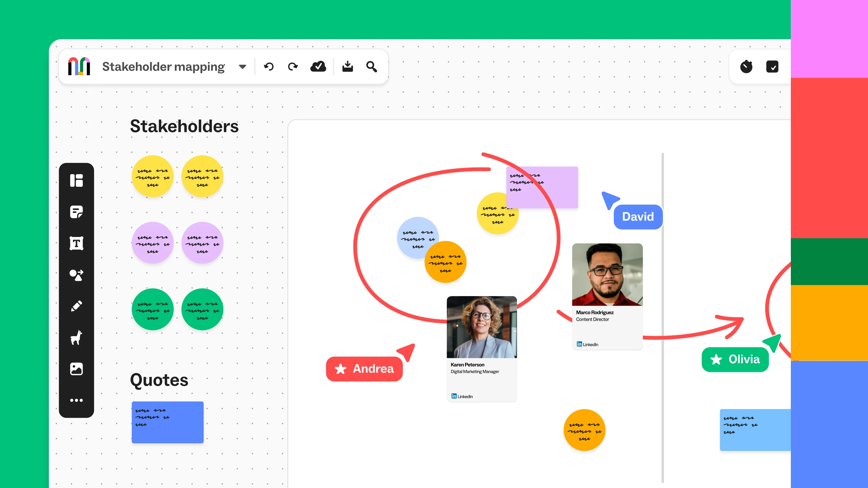Open the timer icon
This screenshot has width=868, height=488.
point(746,66)
